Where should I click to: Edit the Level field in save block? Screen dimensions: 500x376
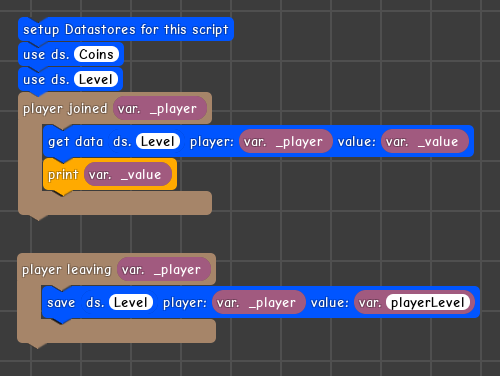click(x=131, y=302)
